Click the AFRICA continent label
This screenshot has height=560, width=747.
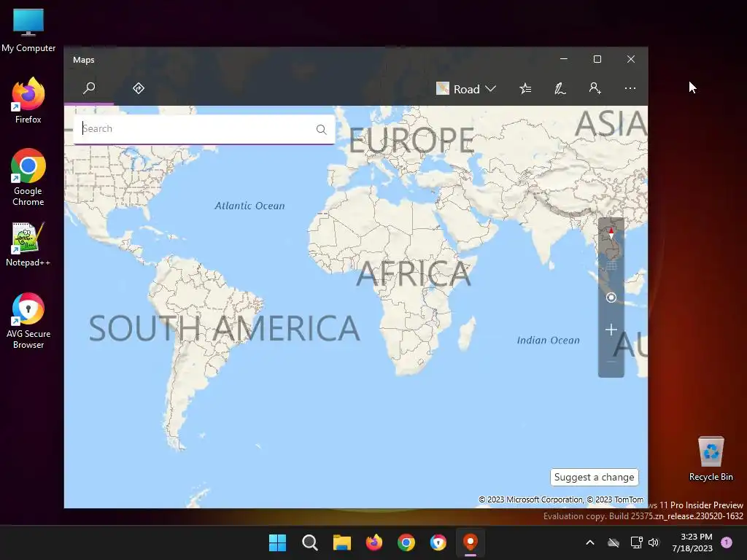(x=413, y=273)
